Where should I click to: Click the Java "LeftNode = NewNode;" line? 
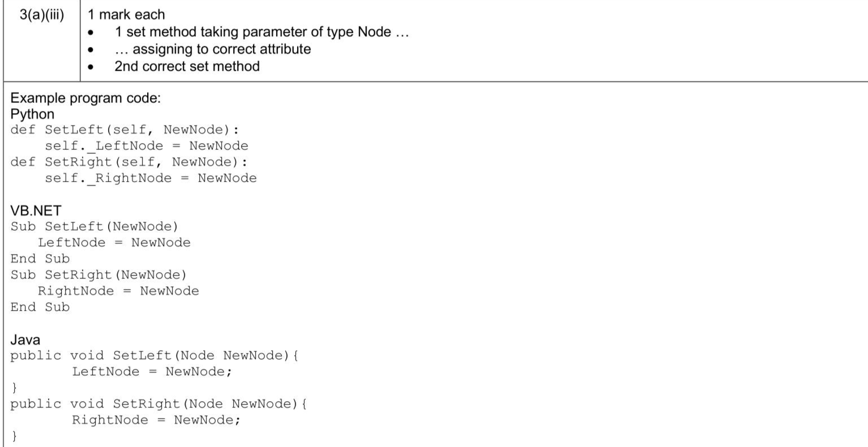pyautogui.click(x=152, y=372)
